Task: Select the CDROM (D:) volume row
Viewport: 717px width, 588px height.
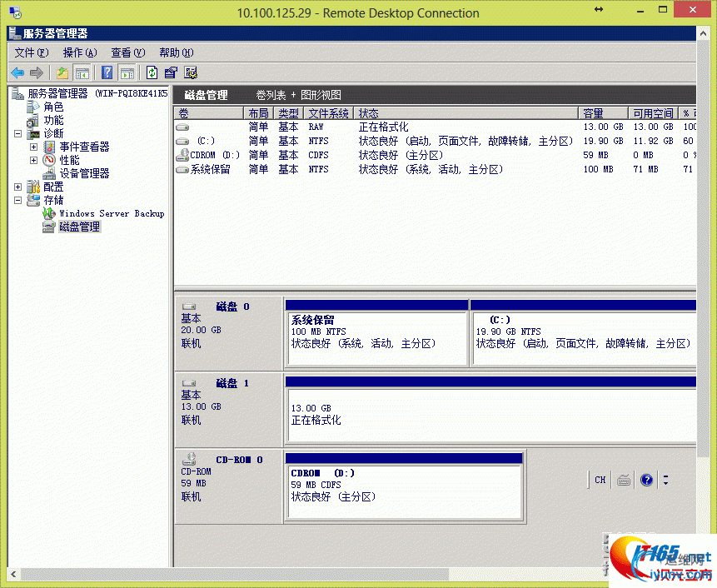Action: 436,156
